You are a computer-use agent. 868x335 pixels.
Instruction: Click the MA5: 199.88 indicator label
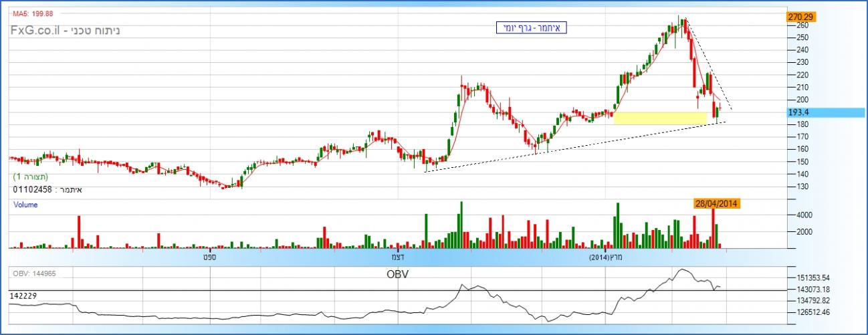[x=33, y=13]
